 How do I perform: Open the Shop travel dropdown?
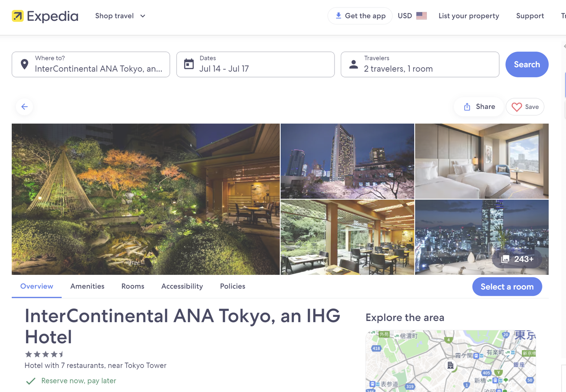click(120, 16)
